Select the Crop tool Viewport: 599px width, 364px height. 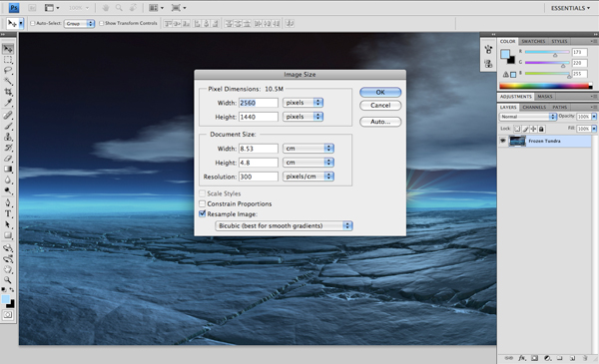[8, 92]
